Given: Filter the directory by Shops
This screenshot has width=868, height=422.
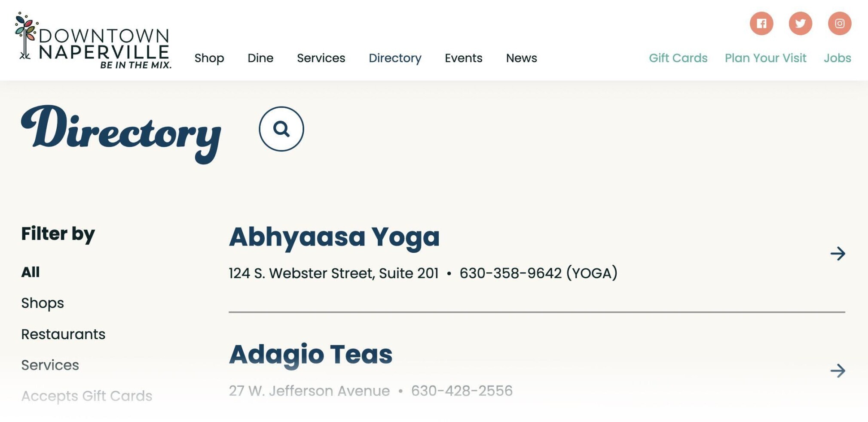Looking at the screenshot, I should coord(43,303).
